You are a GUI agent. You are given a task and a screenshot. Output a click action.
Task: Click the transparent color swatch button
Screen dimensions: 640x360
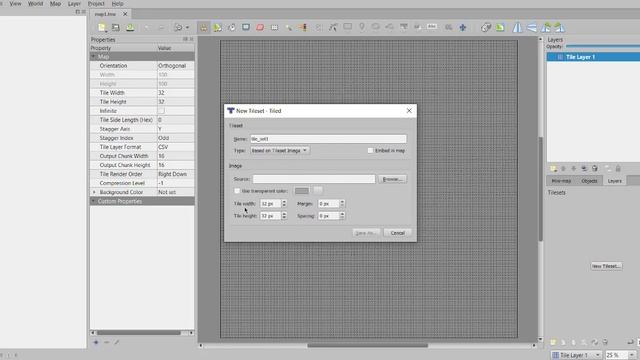click(x=302, y=191)
